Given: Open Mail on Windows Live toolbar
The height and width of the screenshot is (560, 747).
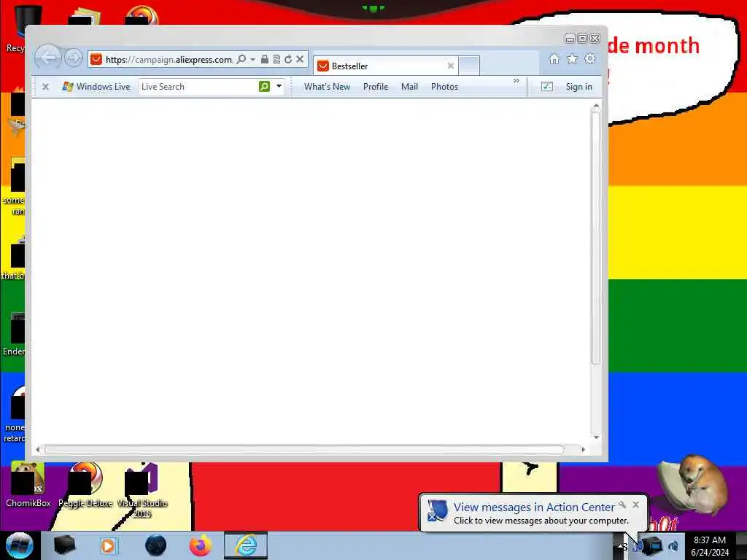Looking at the screenshot, I should click(x=410, y=87).
